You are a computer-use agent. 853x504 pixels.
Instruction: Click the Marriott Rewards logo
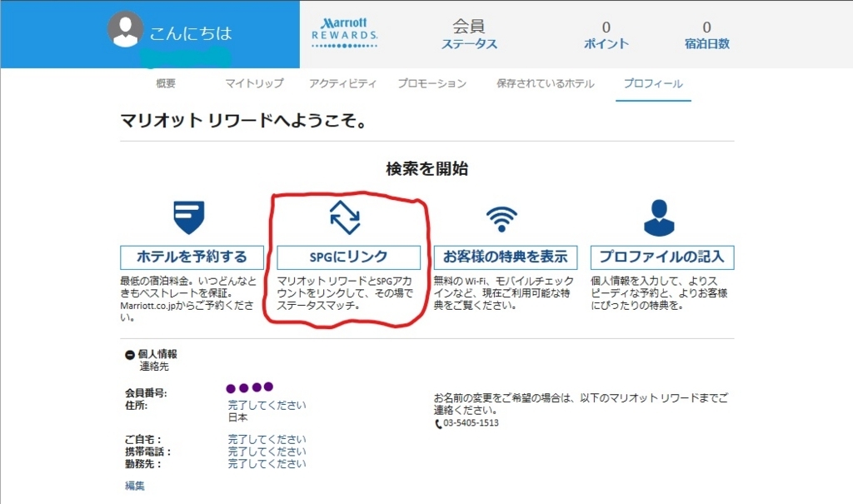point(344,32)
